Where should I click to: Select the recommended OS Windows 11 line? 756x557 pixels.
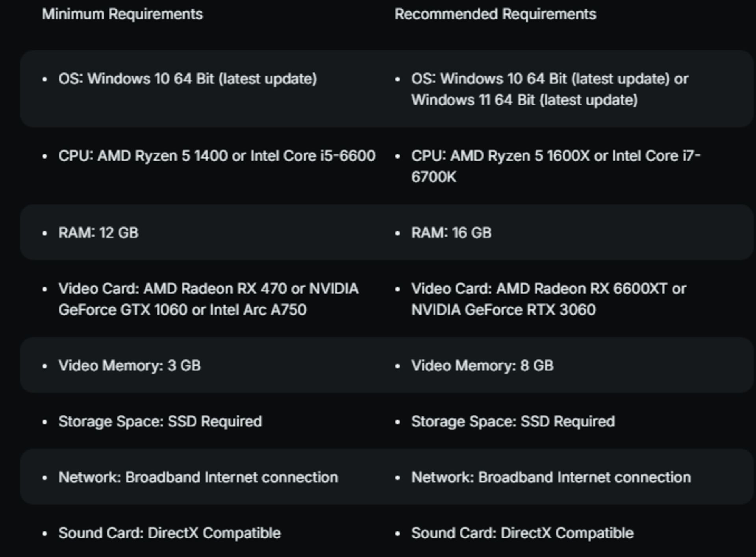pos(524,100)
